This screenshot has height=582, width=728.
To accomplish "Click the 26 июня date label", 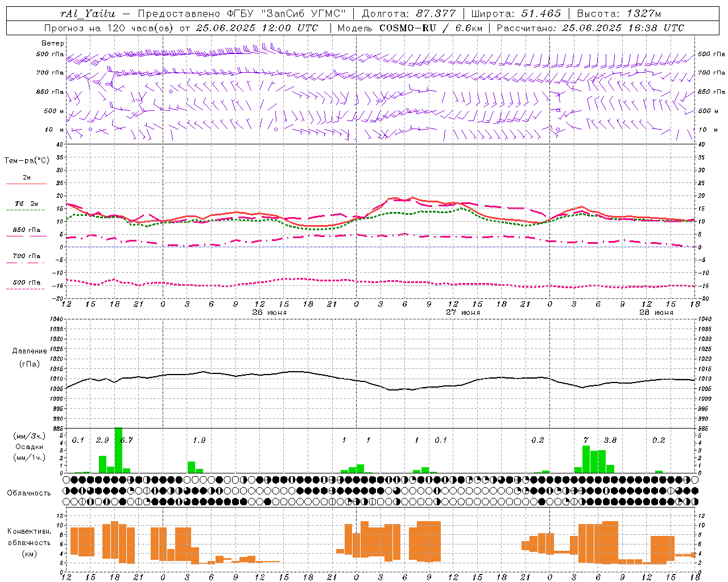I will tap(269, 313).
